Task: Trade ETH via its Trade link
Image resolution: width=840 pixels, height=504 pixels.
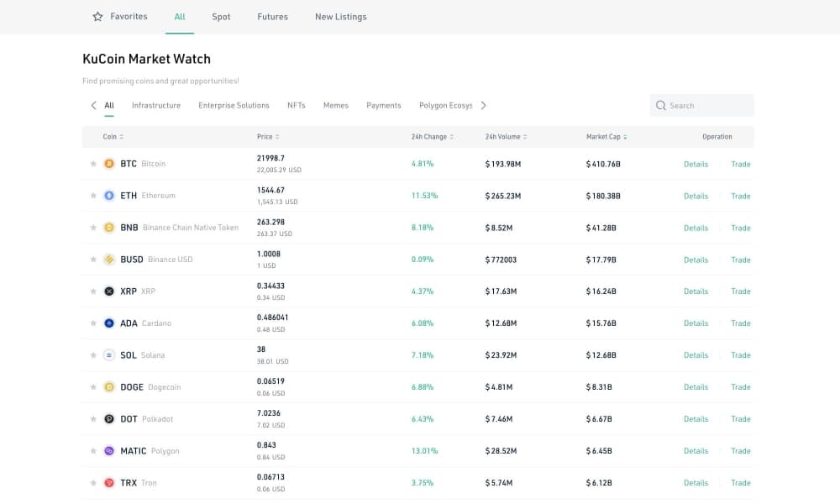Action: (x=741, y=196)
